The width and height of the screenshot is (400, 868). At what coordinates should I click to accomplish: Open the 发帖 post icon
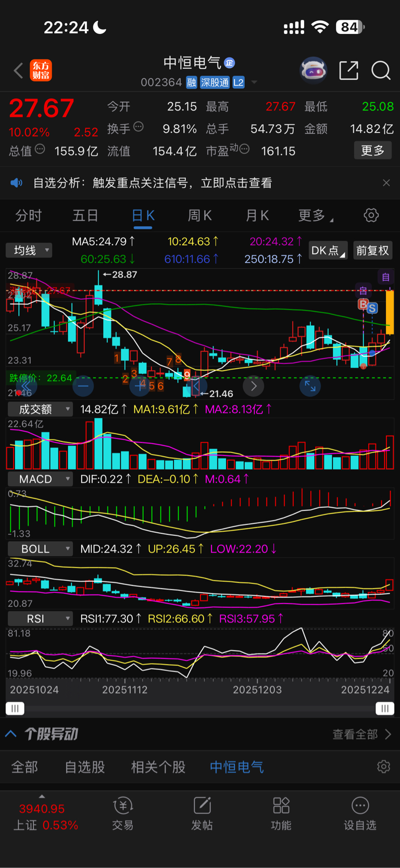(x=202, y=813)
